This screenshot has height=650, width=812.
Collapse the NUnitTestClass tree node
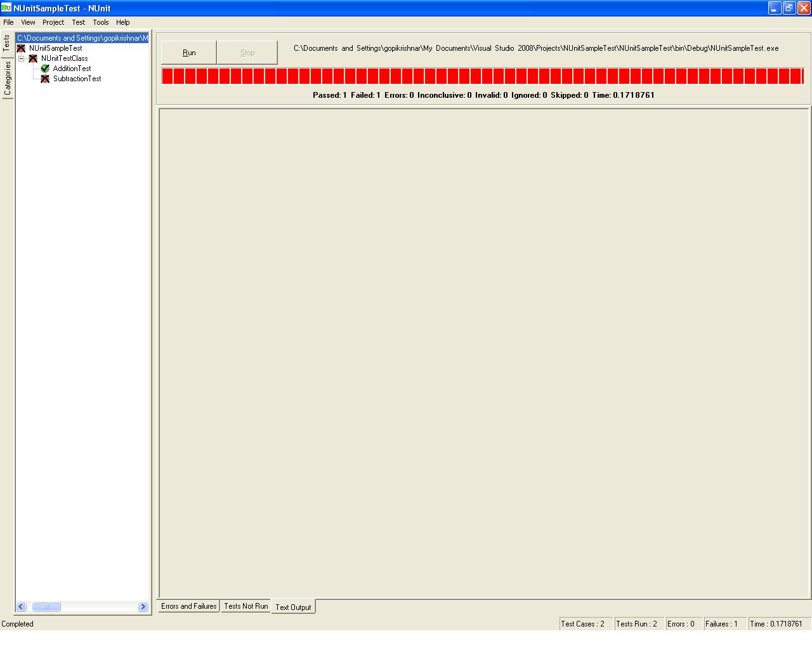[21, 58]
